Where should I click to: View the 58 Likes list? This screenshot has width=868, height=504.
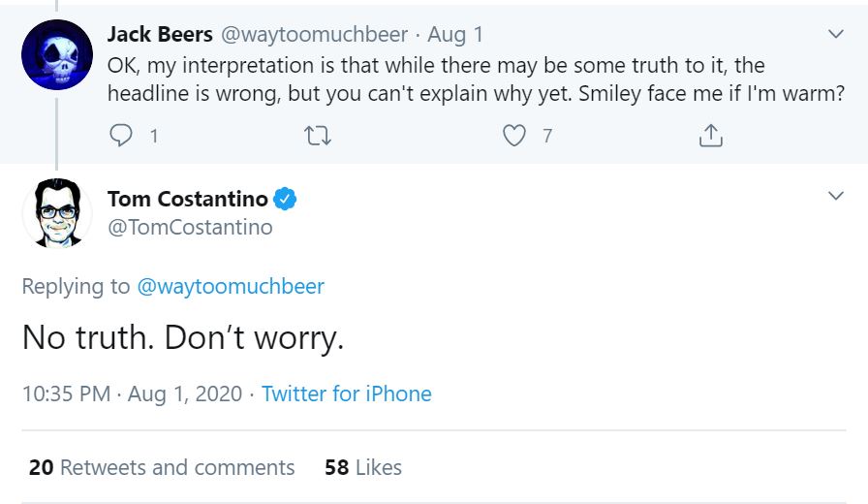click(363, 467)
